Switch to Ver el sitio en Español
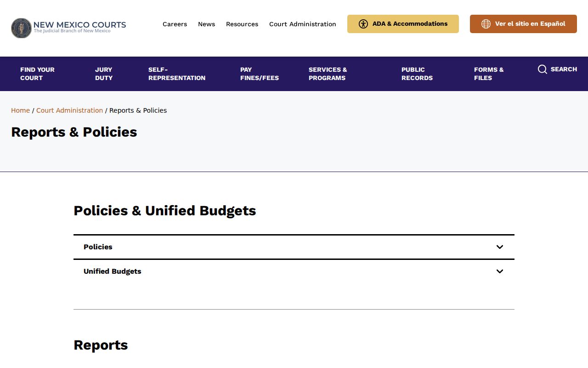 (523, 24)
